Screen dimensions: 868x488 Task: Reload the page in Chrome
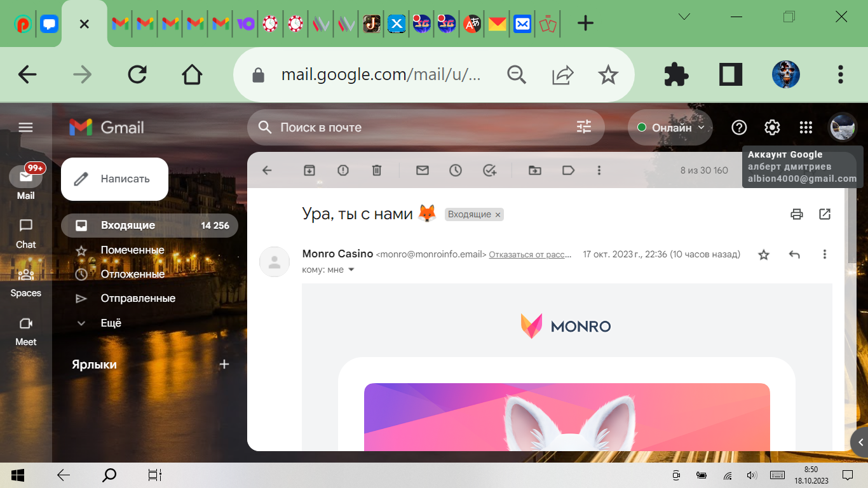pyautogui.click(x=137, y=75)
